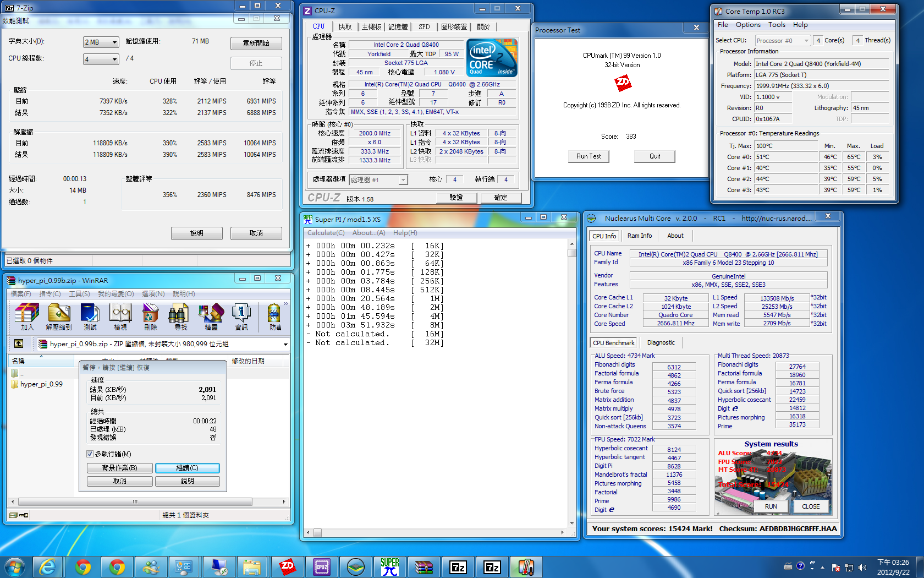Click the WinRAR Delete (刪除) toolbar icon
Screen dimensions: 924x578
pyautogui.click(x=150, y=317)
